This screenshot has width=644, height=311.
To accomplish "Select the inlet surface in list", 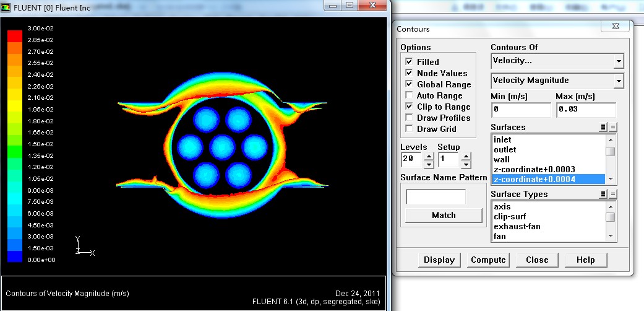I will [502, 140].
